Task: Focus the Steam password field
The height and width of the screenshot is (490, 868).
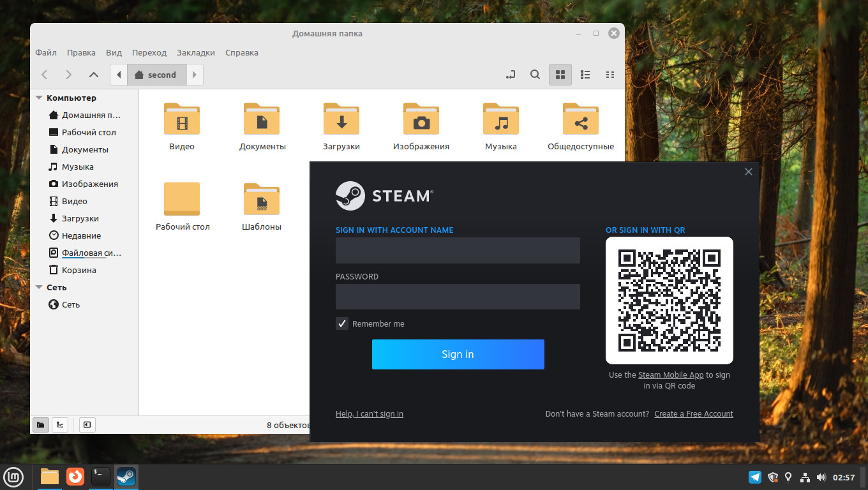Action: pyautogui.click(x=458, y=297)
